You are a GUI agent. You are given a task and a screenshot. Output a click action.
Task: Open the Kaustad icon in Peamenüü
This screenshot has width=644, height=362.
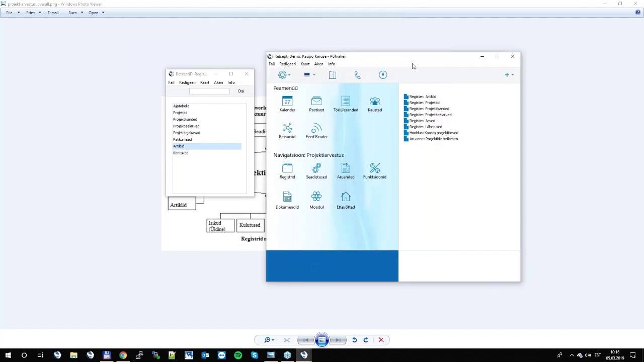[375, 101]
